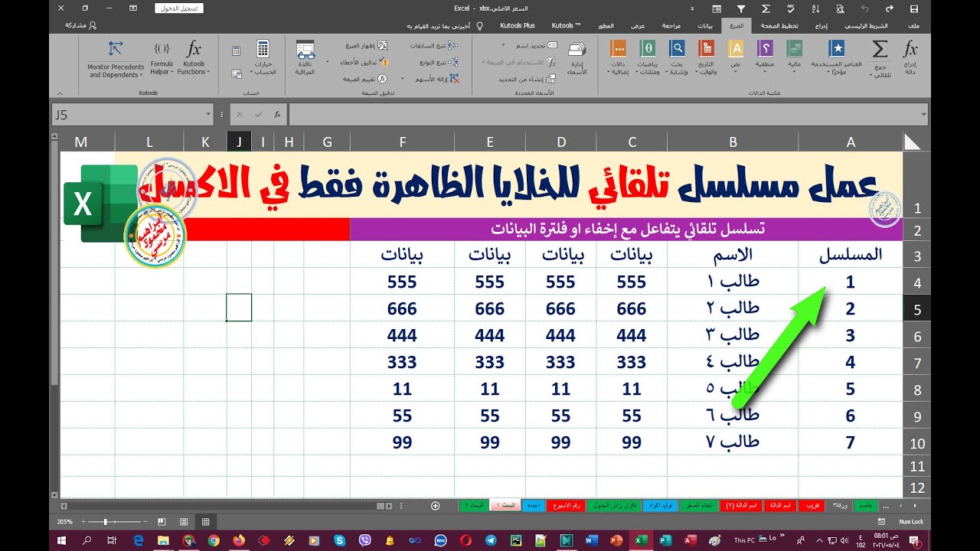Select cell containing طالب ٣
The image size is (980, 551).
point(733,335)
